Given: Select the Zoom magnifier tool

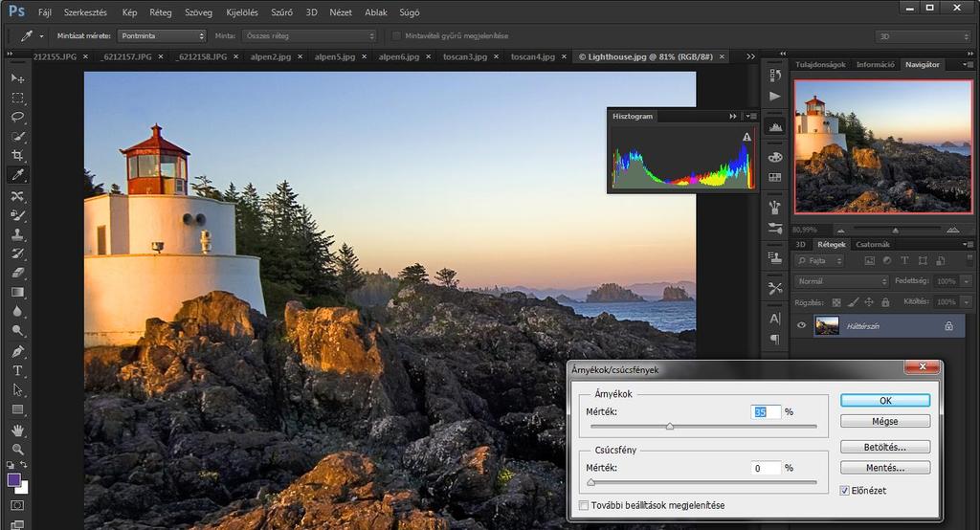Looking at the screenshot, I should click(x=17, y=450).
